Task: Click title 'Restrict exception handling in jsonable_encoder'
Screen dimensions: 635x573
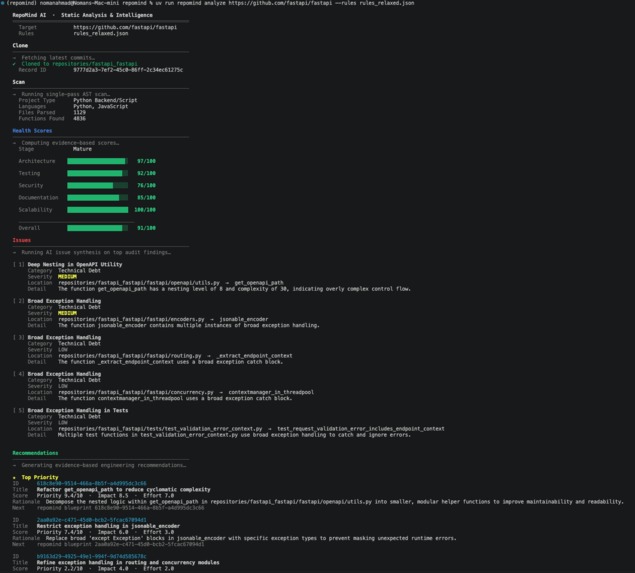Action: point(108,525)
